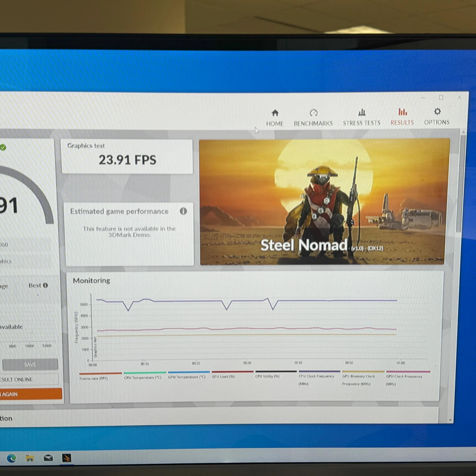This screenshot has height=476, width=476.
Task: Maximize the 3DMark window
Action: [441, 98]
